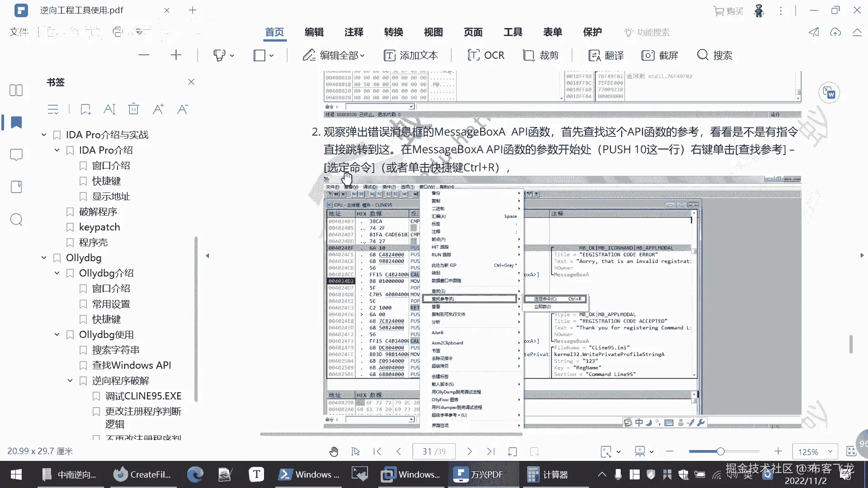Click the zoom slider handle
The width and height of the screenshot is (868, 488).
pos(720,451)
